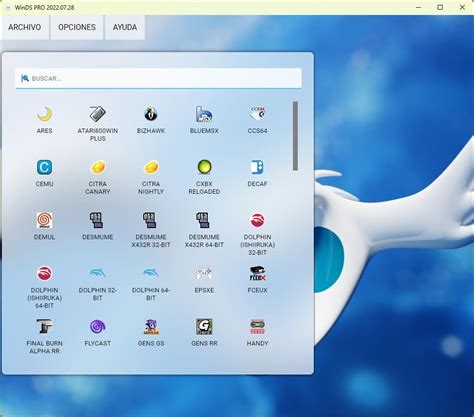Select the BizHawk emulator icon

[151, 114]
